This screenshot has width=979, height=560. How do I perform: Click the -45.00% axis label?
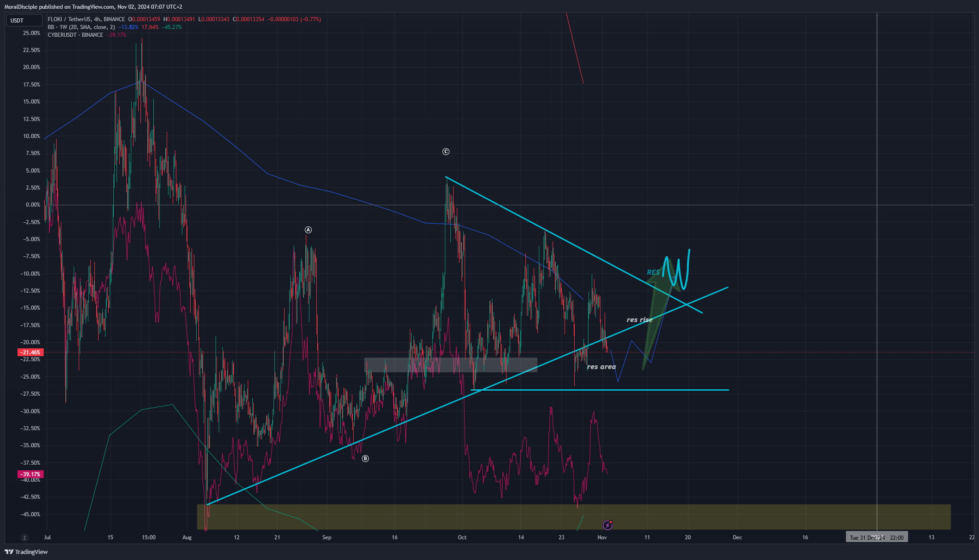pyautogui.click(x=30, y=514)
